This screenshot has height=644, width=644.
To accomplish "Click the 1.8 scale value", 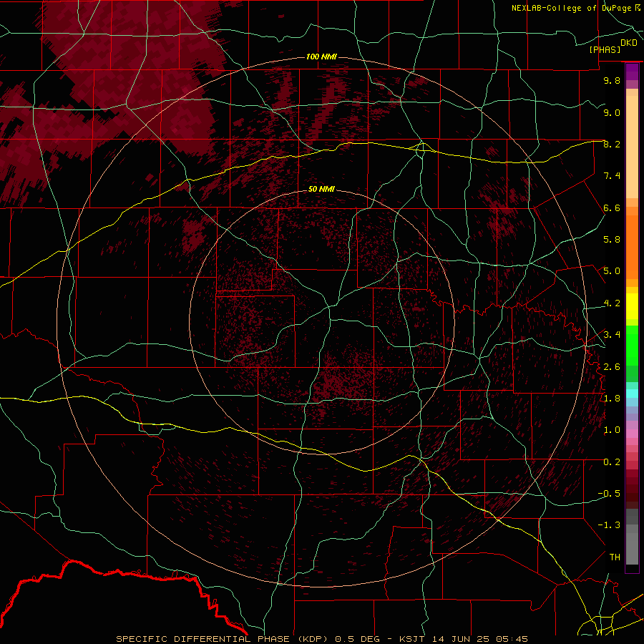I will 612,399.
